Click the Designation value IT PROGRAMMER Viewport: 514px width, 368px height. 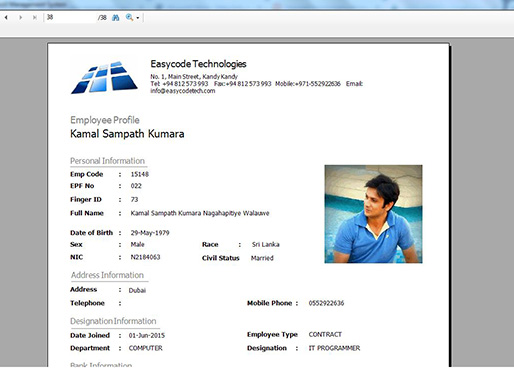click(x=334, y=348)
